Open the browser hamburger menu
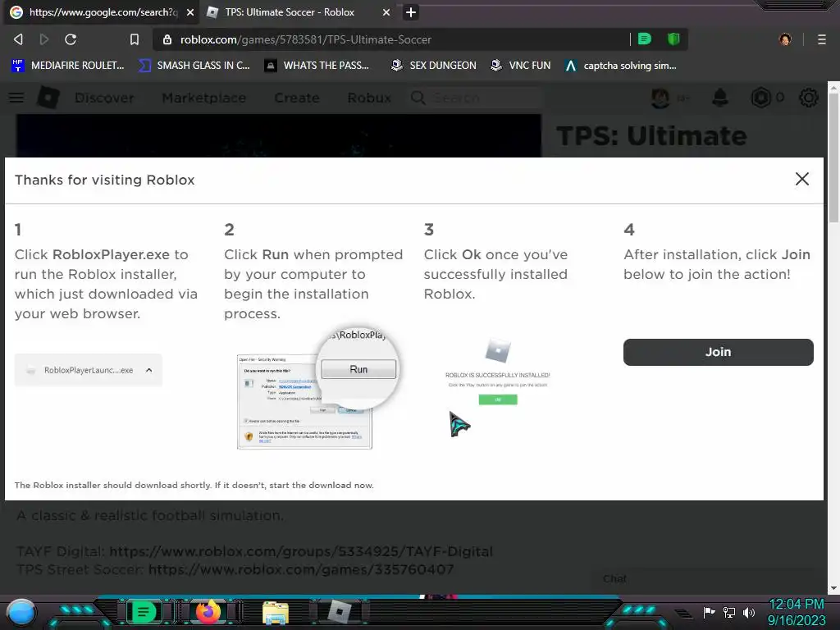 tap(822, 39)
